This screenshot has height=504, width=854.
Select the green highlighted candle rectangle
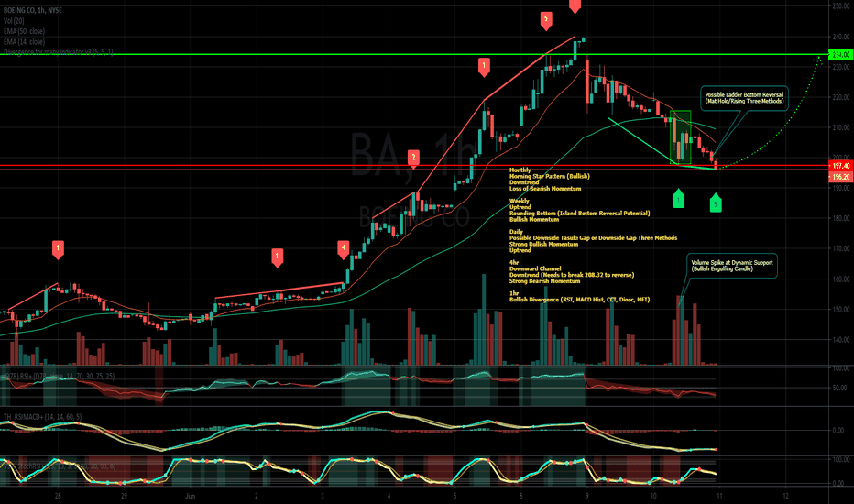(680, 137)
